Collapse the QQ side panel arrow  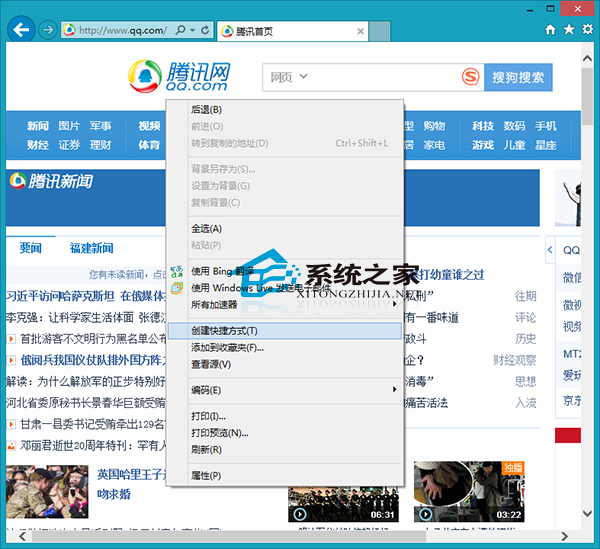click(550, 250)
